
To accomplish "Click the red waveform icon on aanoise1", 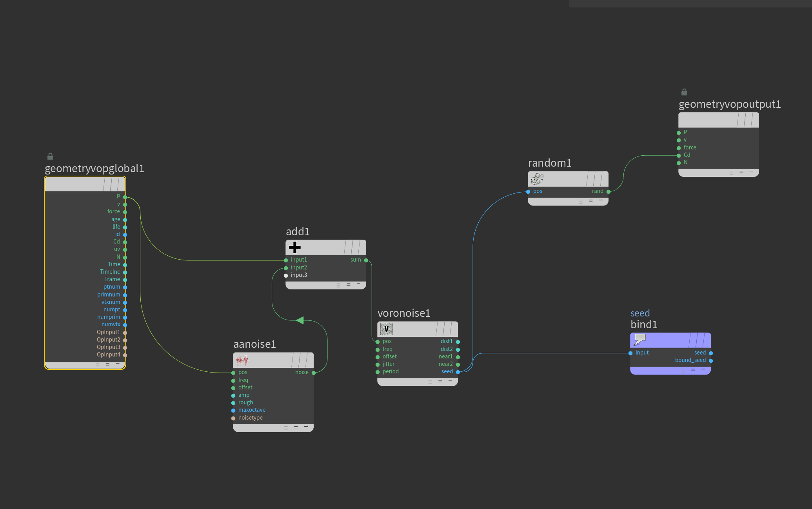I will coord(242,360).
